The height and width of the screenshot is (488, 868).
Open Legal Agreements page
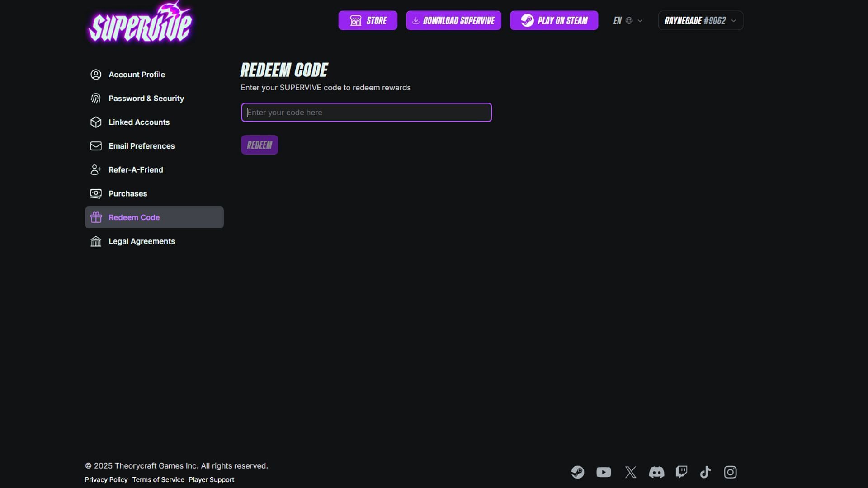154,241
